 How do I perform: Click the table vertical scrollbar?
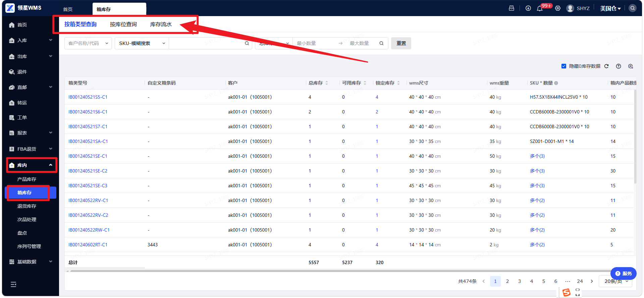pyautogui.click(x=635, y=136)
